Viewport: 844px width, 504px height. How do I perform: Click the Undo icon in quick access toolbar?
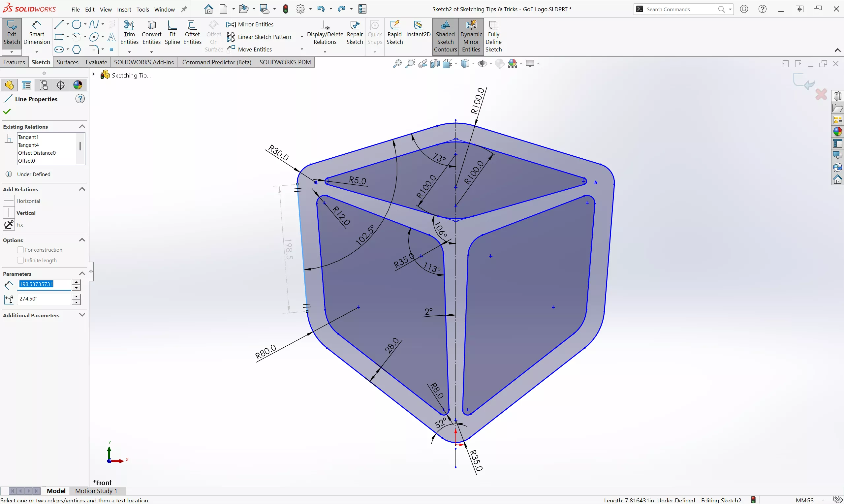[x=321, y=9]
